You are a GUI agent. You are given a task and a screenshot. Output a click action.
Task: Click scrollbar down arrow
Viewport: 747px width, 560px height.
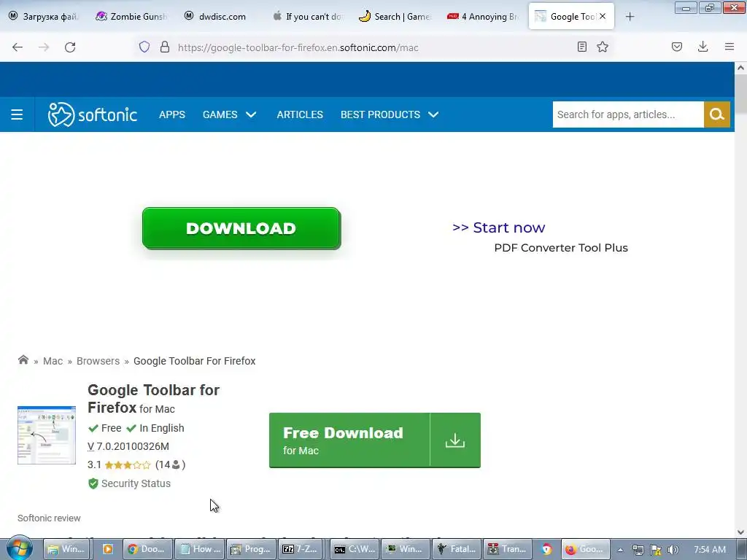point(740,532)
